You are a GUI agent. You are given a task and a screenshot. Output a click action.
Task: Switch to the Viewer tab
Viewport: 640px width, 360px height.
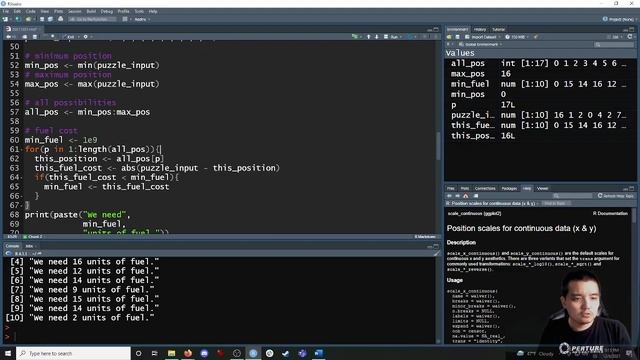542,189
